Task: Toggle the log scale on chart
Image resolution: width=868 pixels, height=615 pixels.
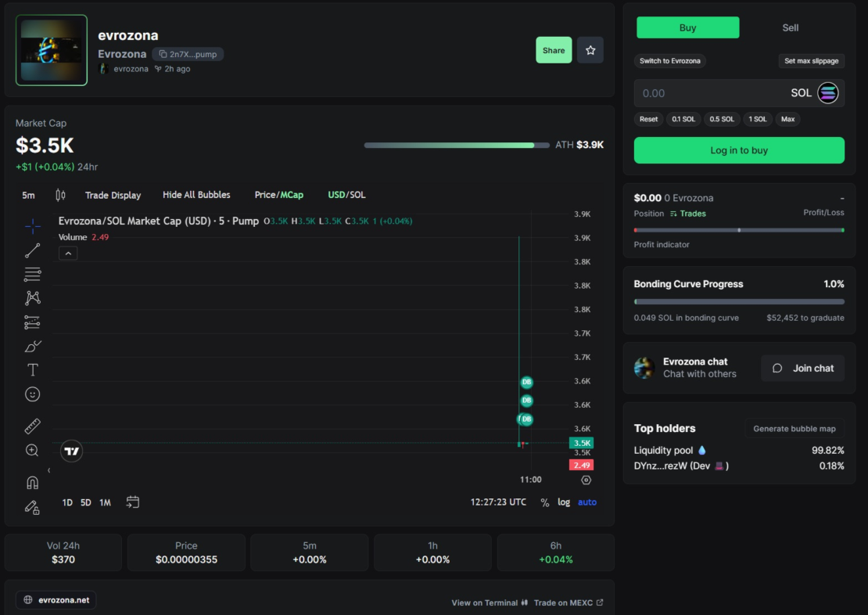Action: (x=564, y=502)
